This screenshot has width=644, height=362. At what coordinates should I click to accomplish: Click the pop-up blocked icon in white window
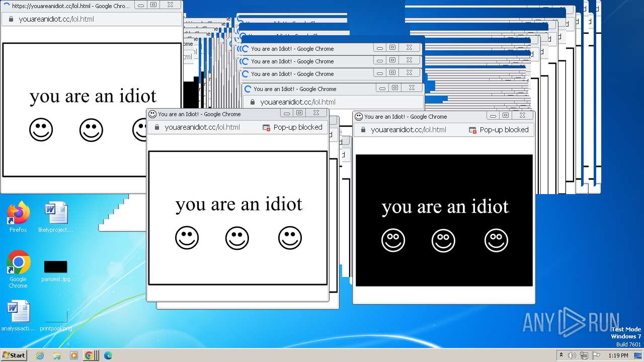point(267,128)
